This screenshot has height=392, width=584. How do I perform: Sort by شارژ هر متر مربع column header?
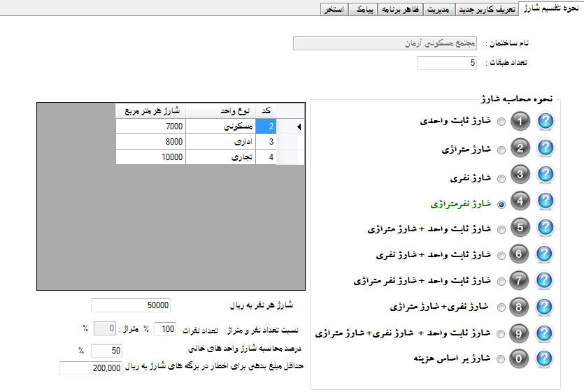click(x=150, y=110)
